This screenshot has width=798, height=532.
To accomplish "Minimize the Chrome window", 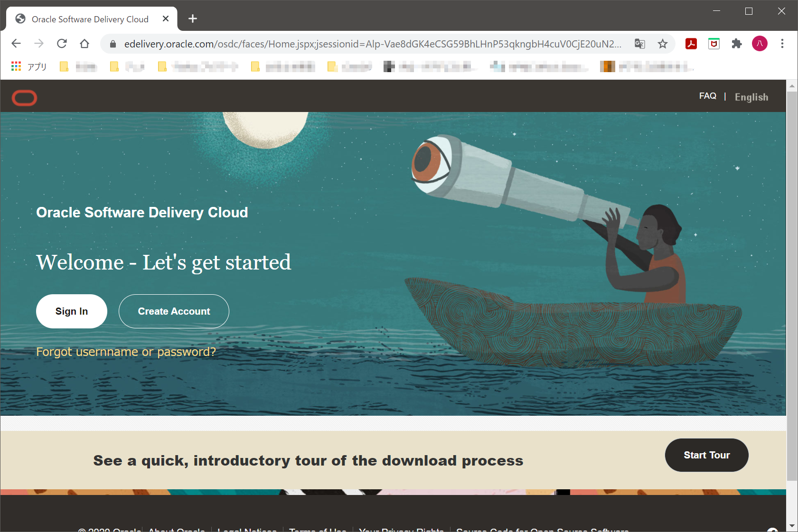I will pos(717,11).
